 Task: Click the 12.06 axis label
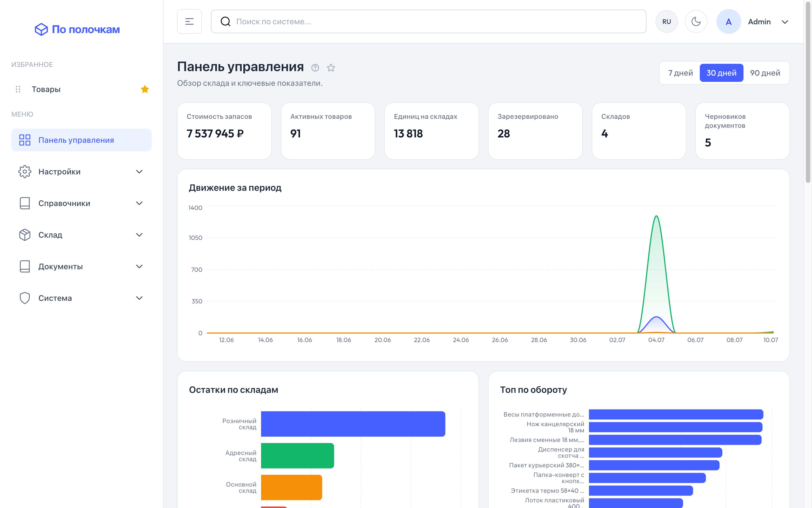tap(226, 340)
